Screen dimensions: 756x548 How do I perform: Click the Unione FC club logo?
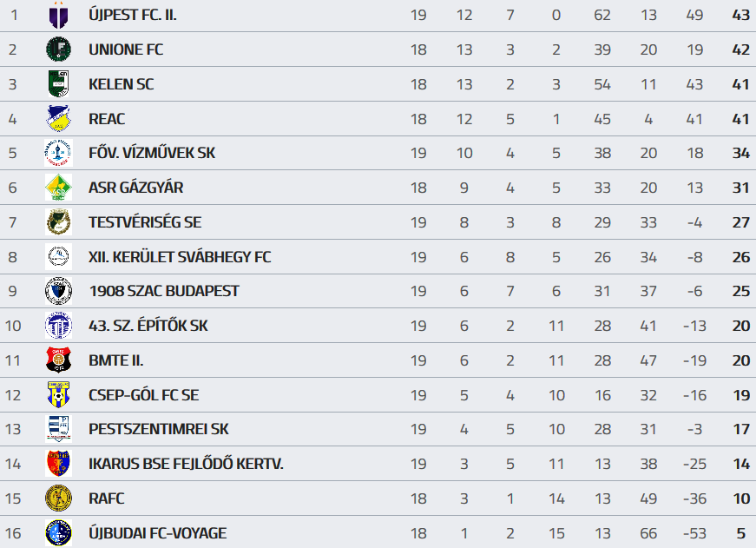tap(58, 50)
